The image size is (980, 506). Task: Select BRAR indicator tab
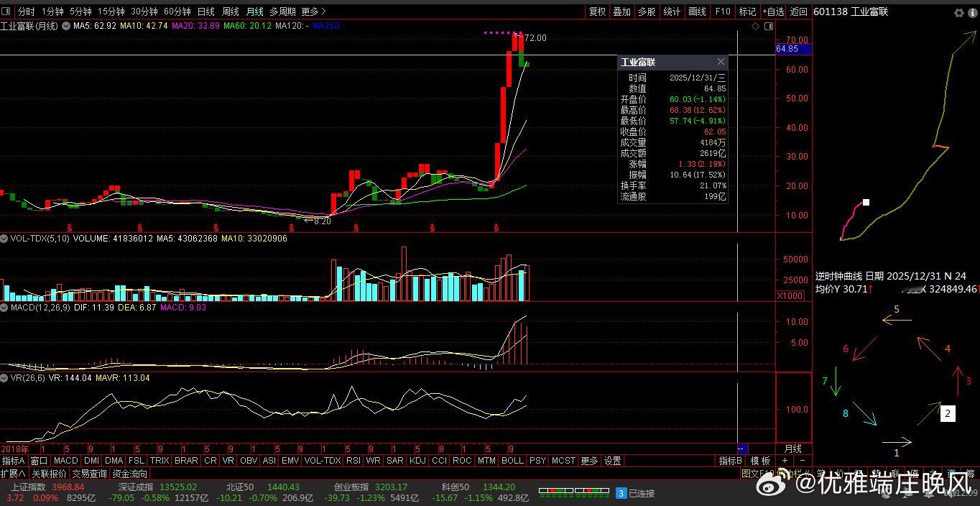pos(186,461)
